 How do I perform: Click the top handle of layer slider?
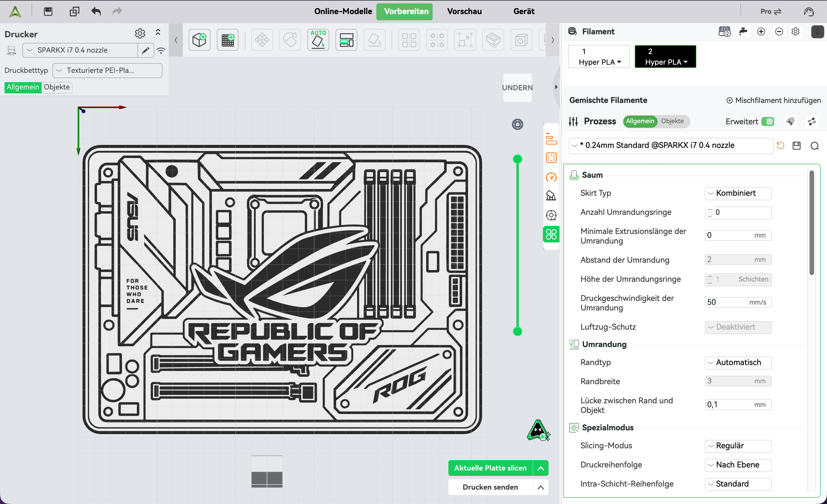tap(517, 159)
